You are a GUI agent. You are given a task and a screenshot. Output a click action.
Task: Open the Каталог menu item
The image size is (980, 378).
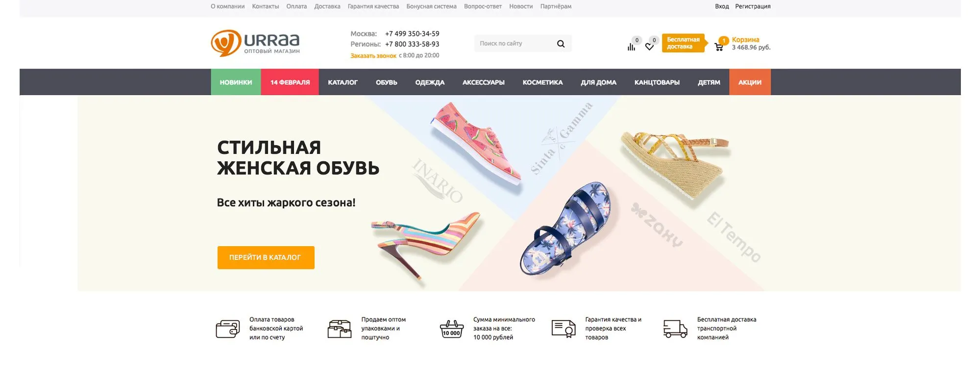343,82
